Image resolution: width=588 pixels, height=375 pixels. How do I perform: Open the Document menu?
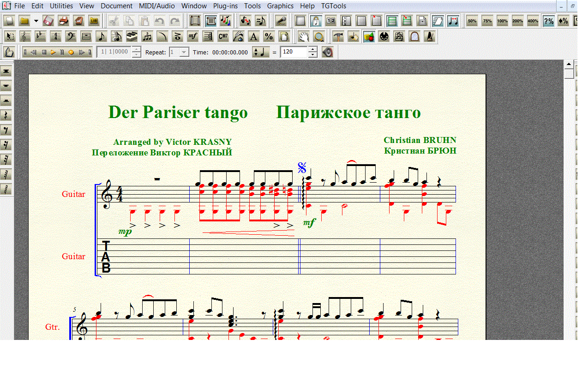117,6
